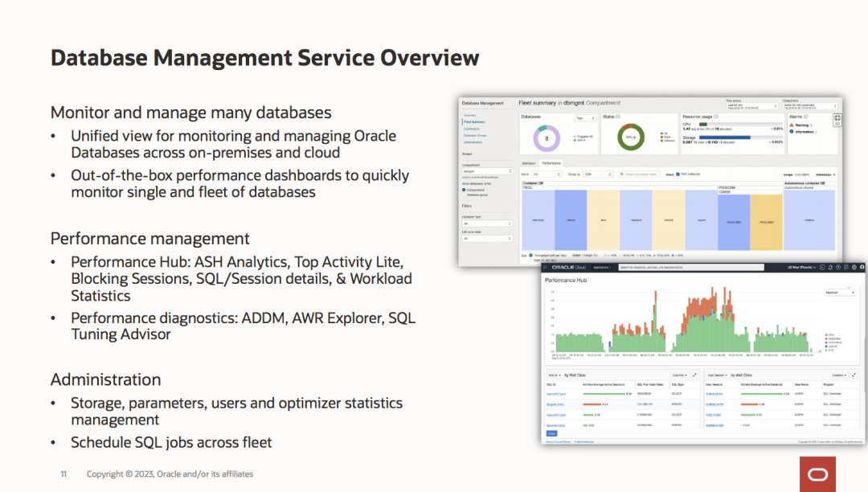Open Dashboards in the sidebar
The height and width of the screenshot is (492, 868).
472,129
